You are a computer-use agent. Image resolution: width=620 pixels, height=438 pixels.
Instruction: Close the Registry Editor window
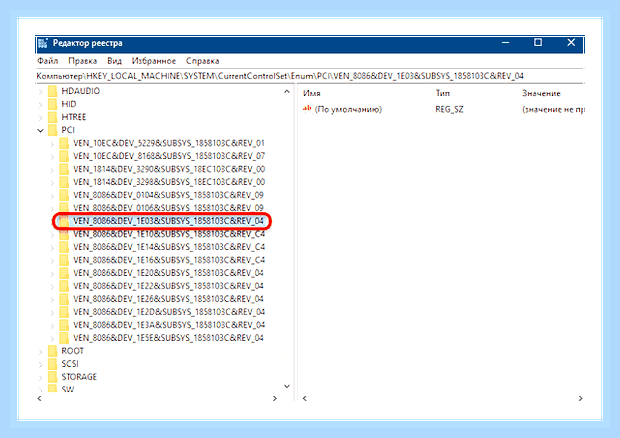pos(571,43)
